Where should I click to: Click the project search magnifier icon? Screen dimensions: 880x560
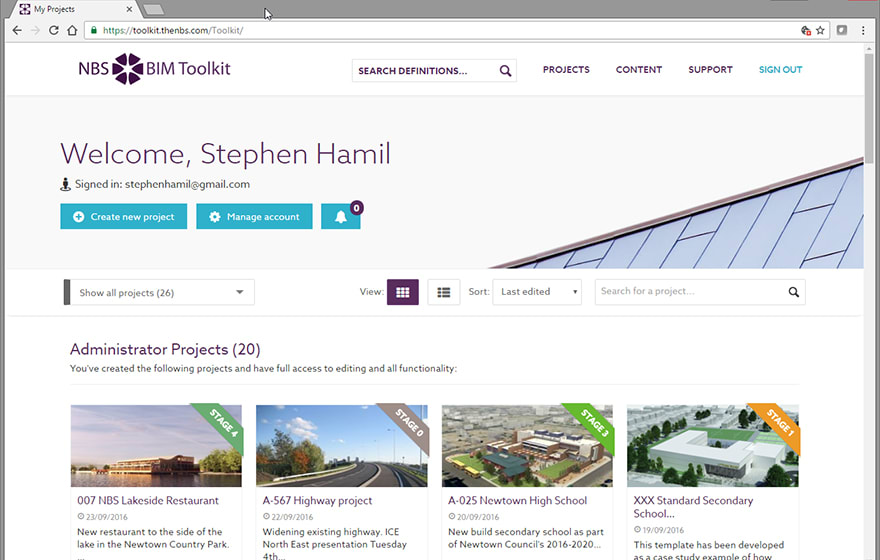click(x=794, y=292)
